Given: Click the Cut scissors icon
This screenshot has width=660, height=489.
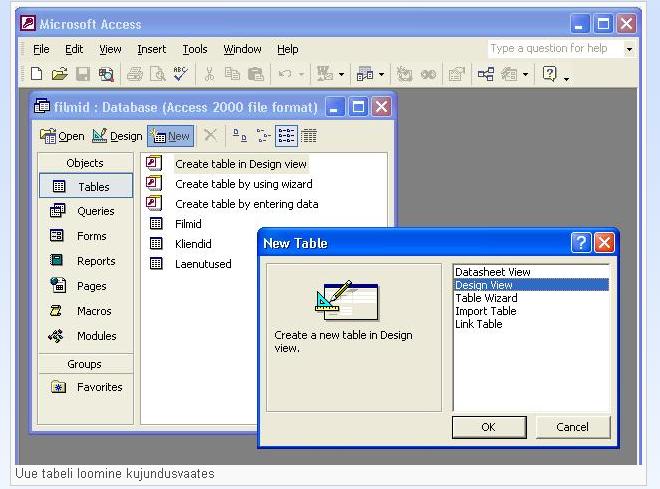Looking at the screenshot, I should (x=209, y=74).
